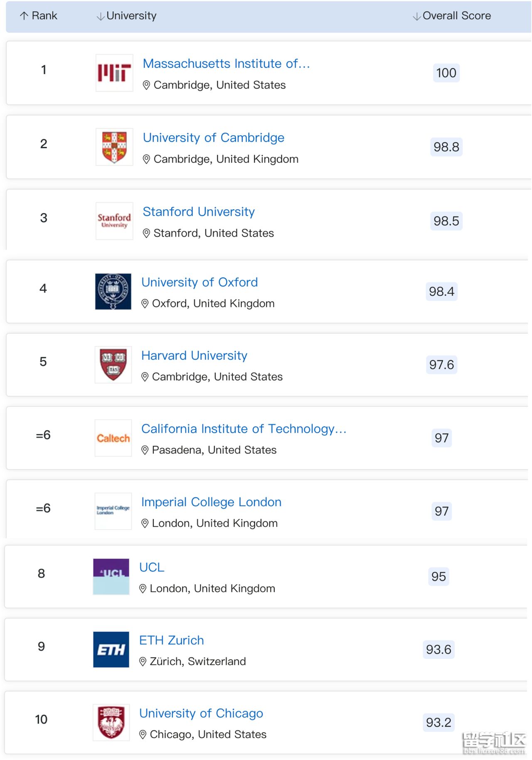
Task: Visit the ETH Zurich profile link
Action: pyautogui.click(x=171, y=640)
